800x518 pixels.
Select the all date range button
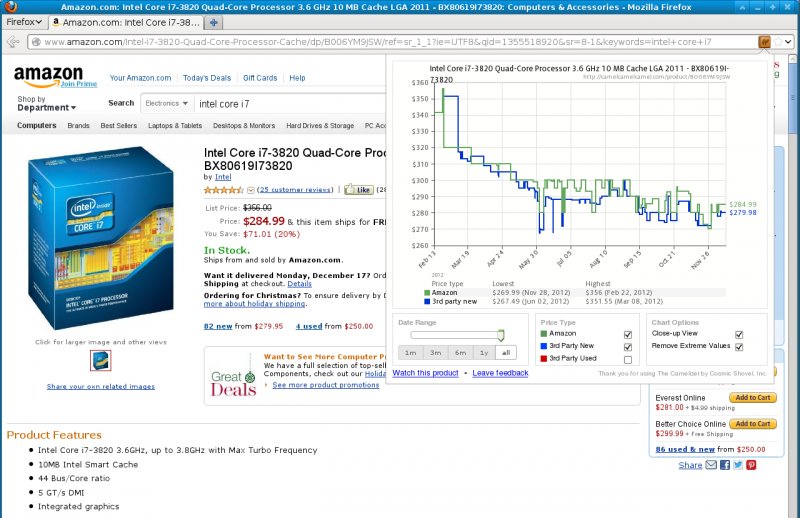point(506,353)
